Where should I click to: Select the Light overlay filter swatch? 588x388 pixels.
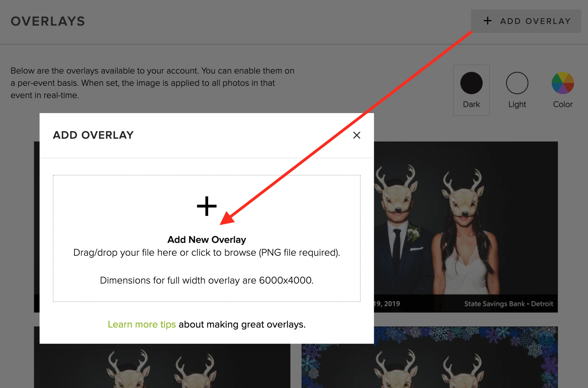pos(517,90)
